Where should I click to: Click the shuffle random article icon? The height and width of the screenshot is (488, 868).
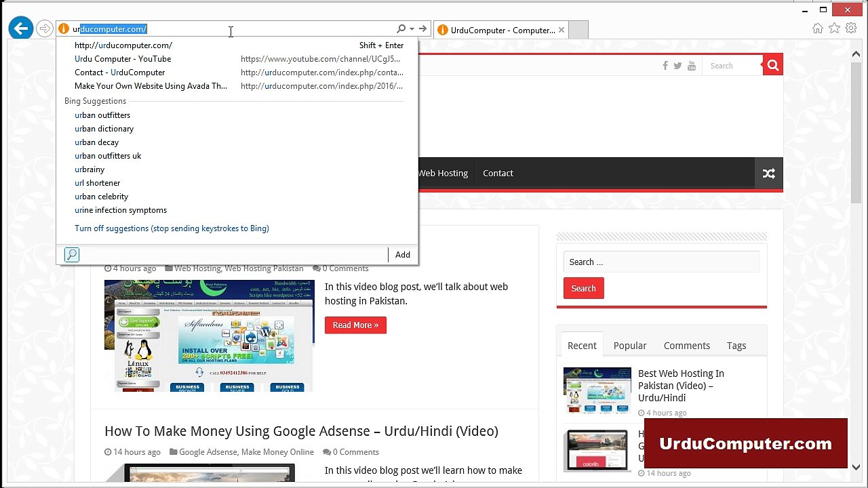tap(769, 174)
